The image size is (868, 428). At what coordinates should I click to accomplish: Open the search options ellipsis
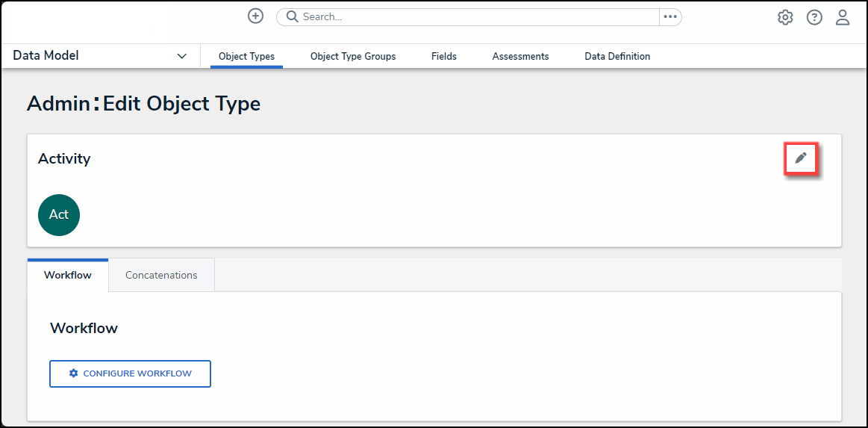(x=670, y=16)
